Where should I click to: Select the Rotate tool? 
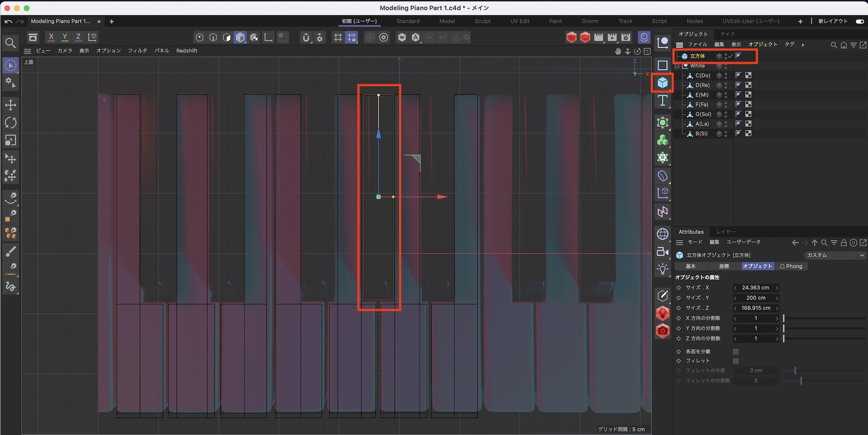pos(10,123)
